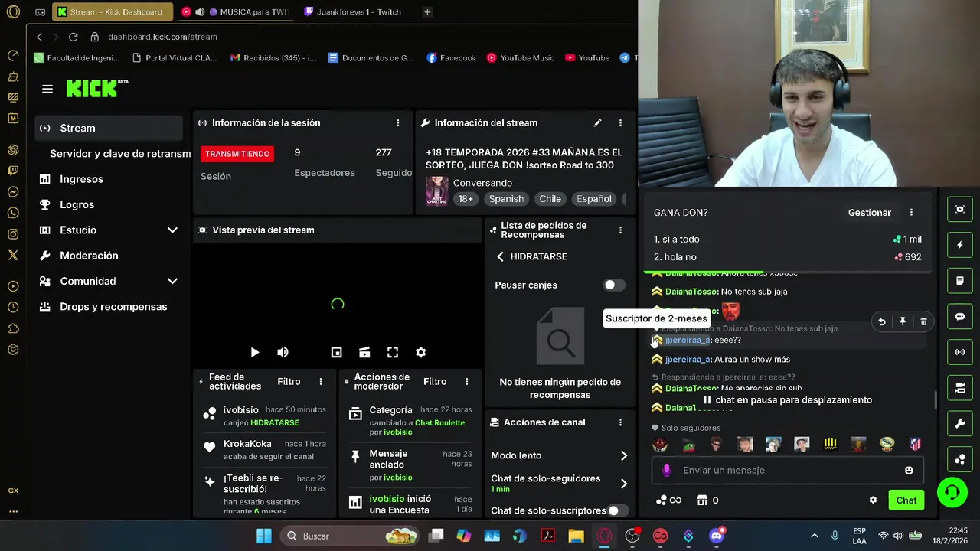Open chat settings gear icon
Screen dimensions: 980x551
click(x=873, y=500)
